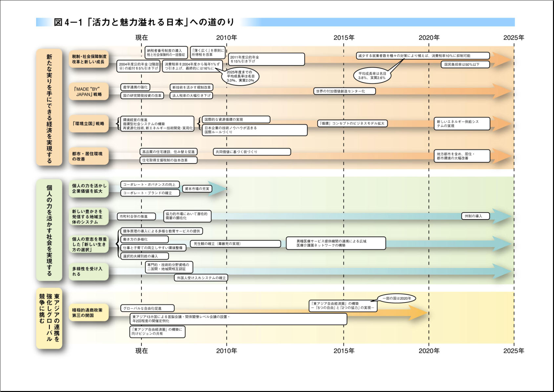Click the box '納税者番号制度の導入 税と社会保険料の一括徴収'

166,52
